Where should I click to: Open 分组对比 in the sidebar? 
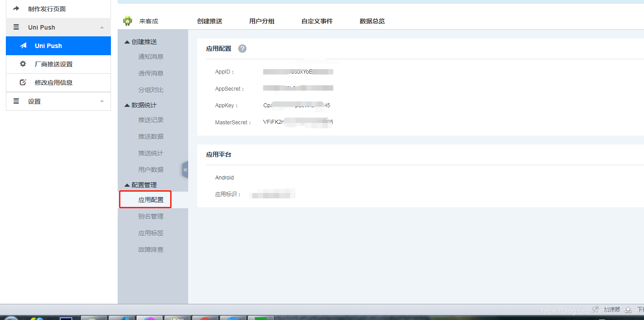(x=151, y=90)
